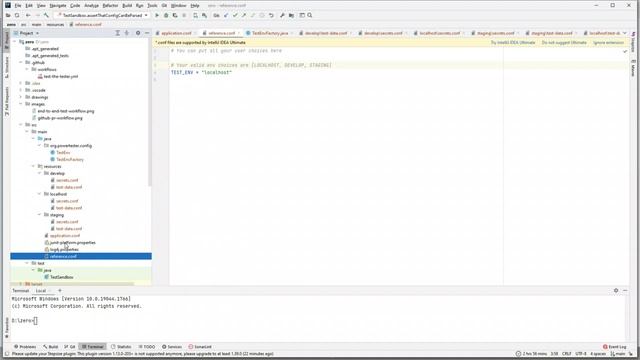Open Project Structure icon in toolbar
This screenshot has width=640, height=360.
pos(291,15)
